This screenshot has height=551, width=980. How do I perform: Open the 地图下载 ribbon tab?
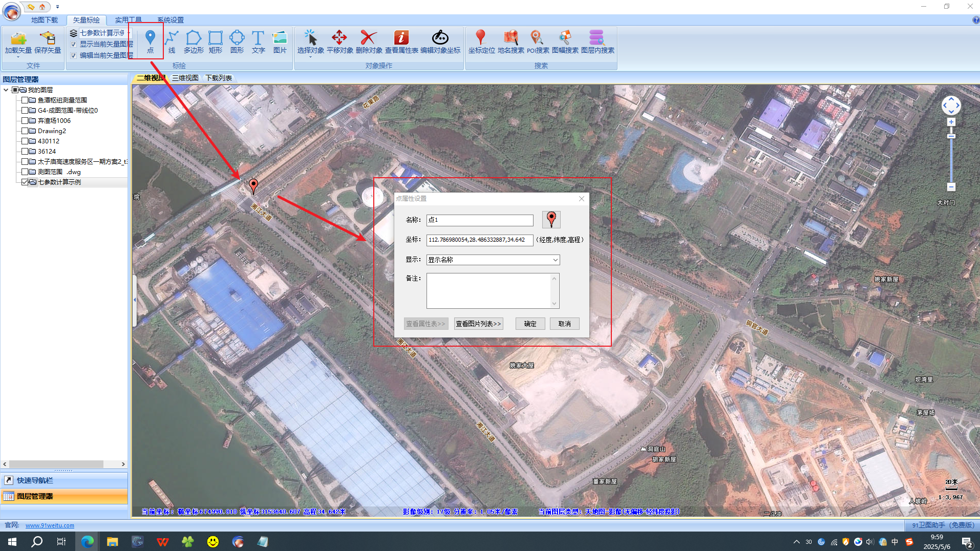click(45, 20)
